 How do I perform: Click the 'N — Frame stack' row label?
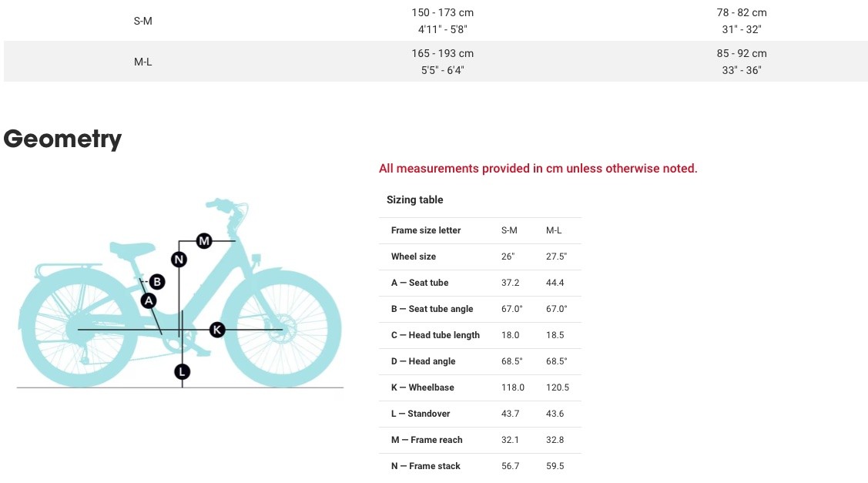[x=426, y=466]
